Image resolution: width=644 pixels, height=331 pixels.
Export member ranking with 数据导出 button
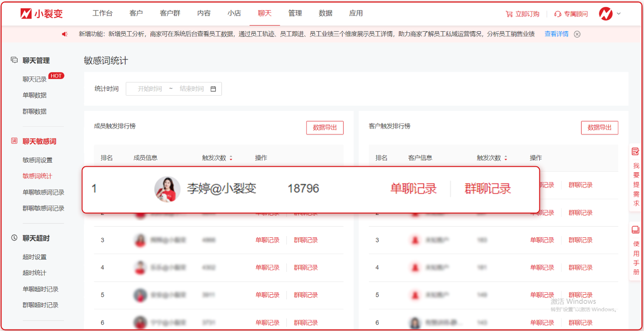(325, 128)
